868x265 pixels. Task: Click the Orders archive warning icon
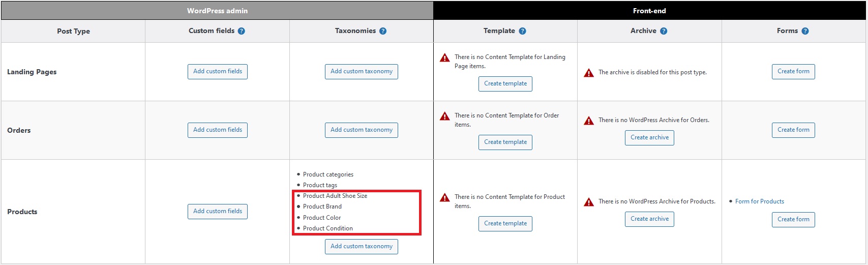pos(589,121)
